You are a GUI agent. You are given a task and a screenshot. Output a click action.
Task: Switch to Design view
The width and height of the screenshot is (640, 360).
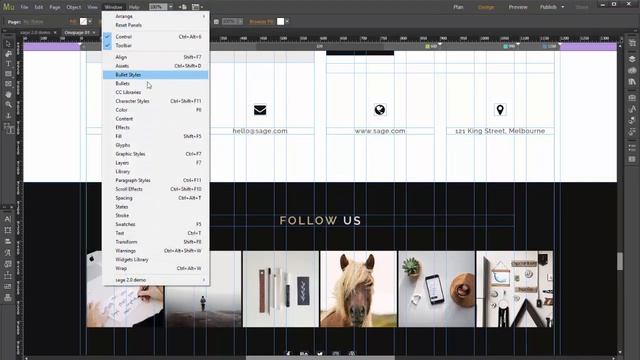(x=486, y=7)
